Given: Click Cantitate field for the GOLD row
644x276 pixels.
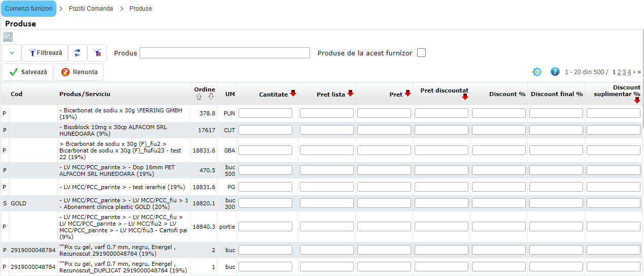Looking at the screenshot, I should (265, 203).
